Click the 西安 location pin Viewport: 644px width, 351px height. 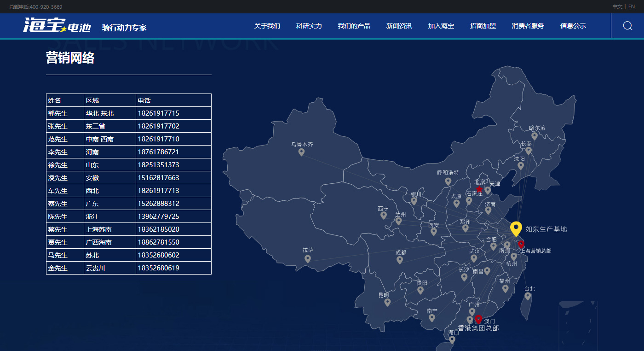433,232
